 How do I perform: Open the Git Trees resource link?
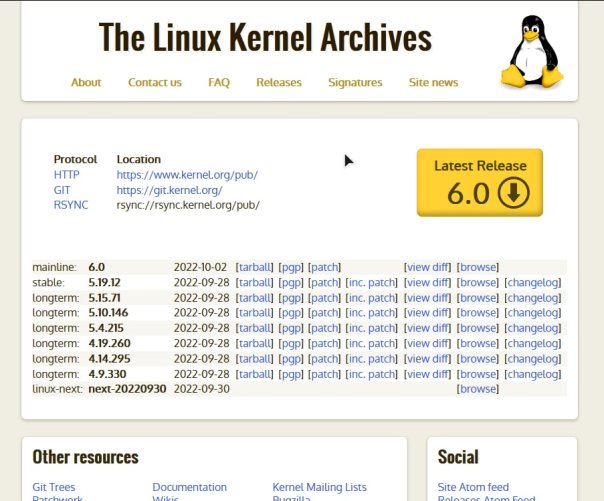(x=54, y=487)
